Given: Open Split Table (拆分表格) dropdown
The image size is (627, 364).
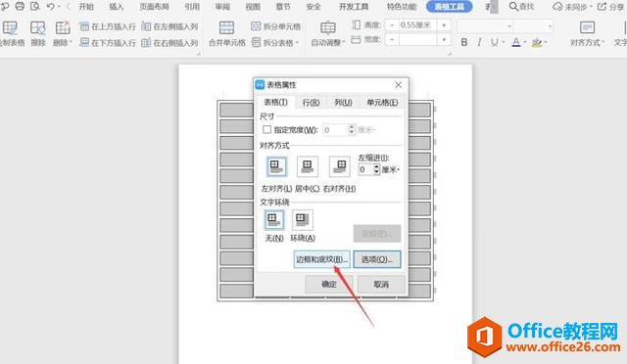Looking at the screenshot, I should pos(275,42).
